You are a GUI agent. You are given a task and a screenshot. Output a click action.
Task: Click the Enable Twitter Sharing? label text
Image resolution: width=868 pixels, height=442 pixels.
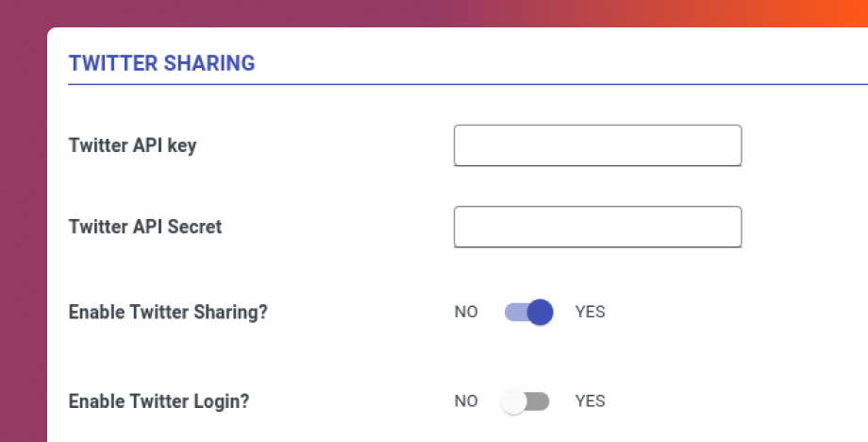pos(168,312)
